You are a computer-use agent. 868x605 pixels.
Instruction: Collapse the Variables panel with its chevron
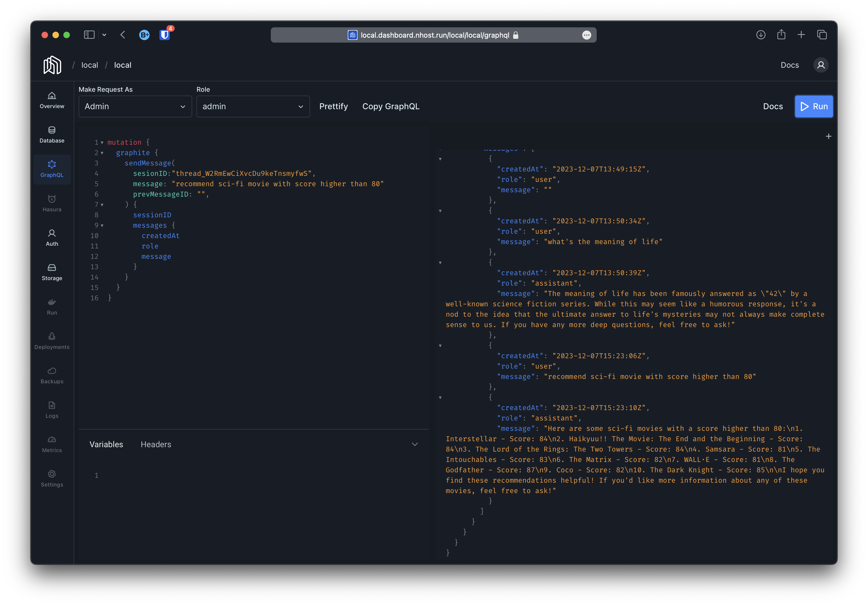(x=415, y=444)
